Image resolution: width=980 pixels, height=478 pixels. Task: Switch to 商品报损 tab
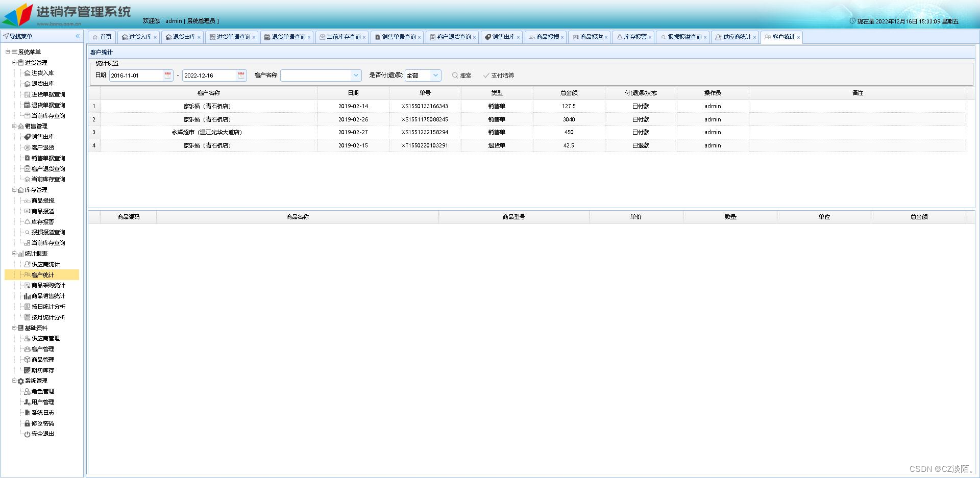(545, 37)
